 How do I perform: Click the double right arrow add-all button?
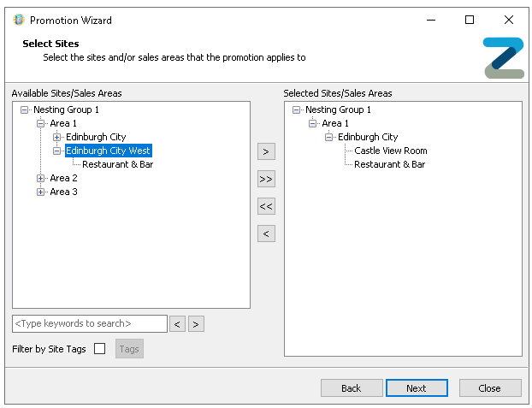[266, 179]
